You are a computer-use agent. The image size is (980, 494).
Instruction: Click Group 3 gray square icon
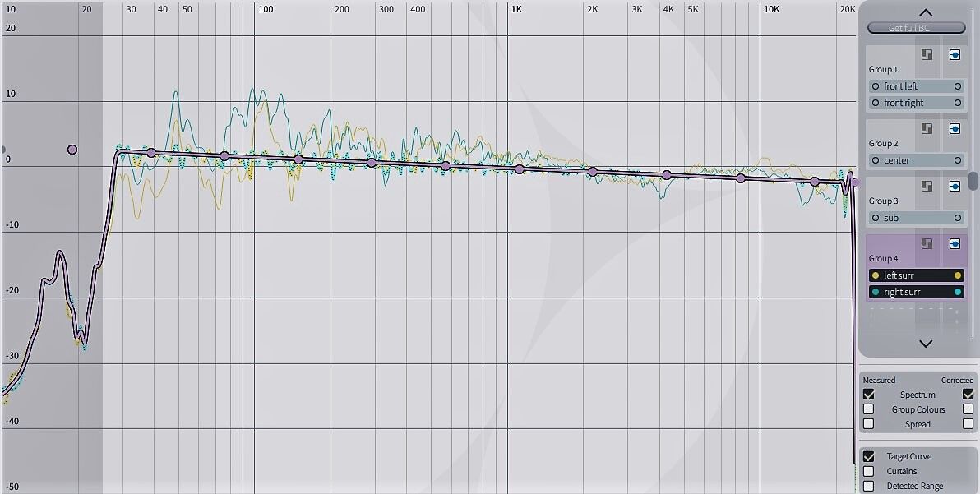(x=927, y=186)
